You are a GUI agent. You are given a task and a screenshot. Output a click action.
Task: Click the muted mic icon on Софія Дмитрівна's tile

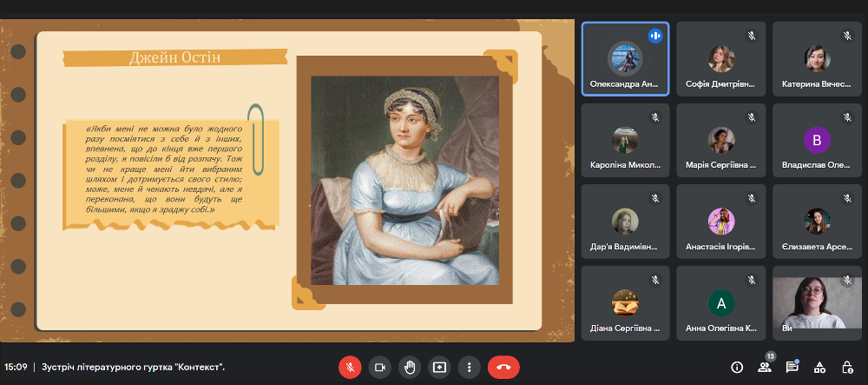pos(751,36)
